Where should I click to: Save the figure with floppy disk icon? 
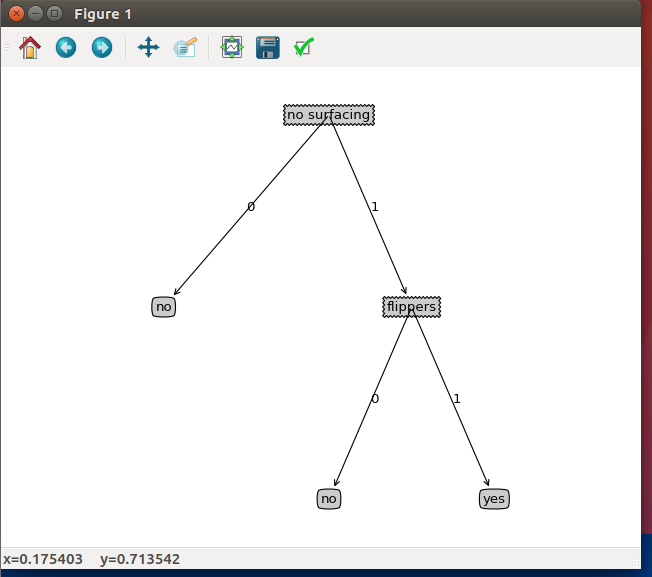267,47
